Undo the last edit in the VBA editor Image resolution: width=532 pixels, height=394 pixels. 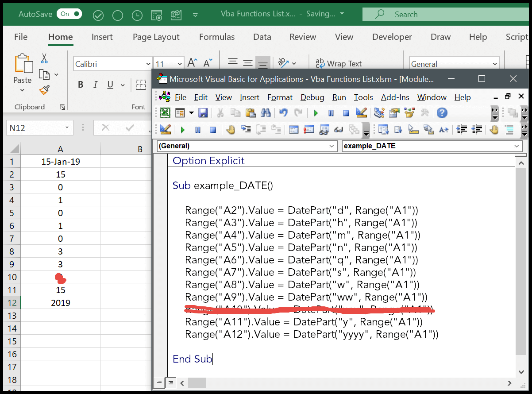pyautogui.click(x=283, y=113)
